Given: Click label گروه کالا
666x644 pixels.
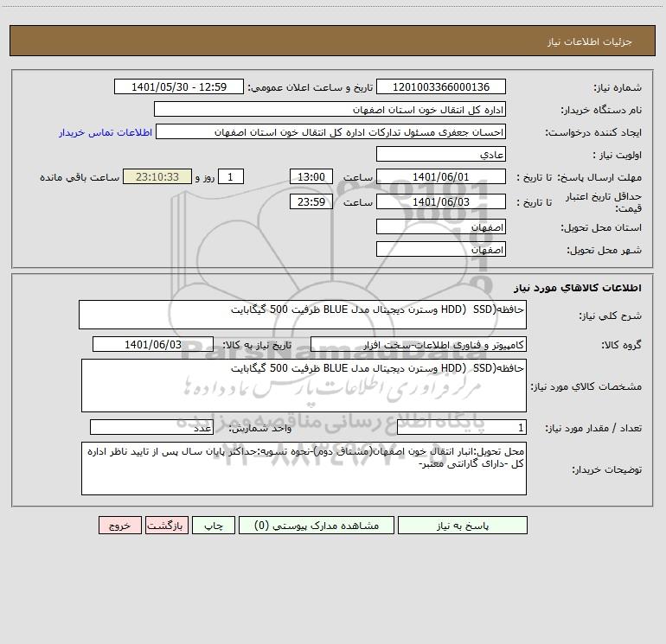Looking at the screenshot, I should coord(621,345).
